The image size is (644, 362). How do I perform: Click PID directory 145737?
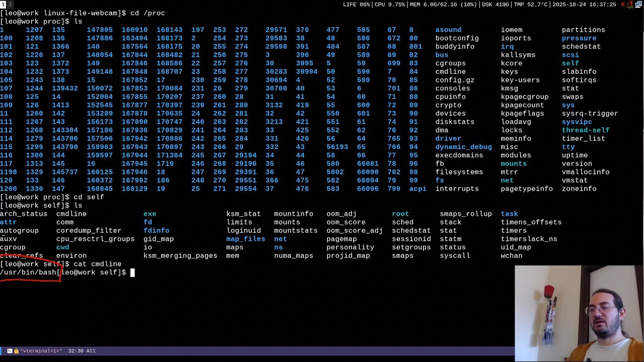[65, 172]
